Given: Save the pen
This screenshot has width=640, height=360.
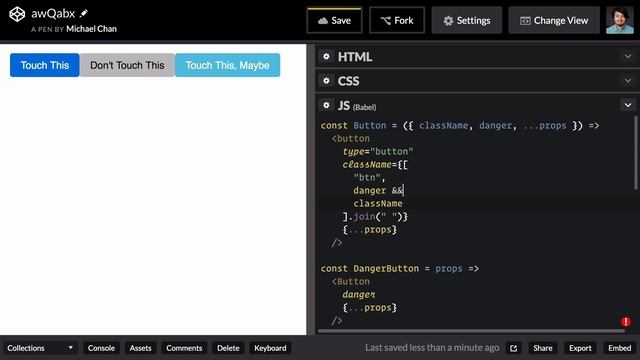Looking at the screenshot, I should click(334, 20).
